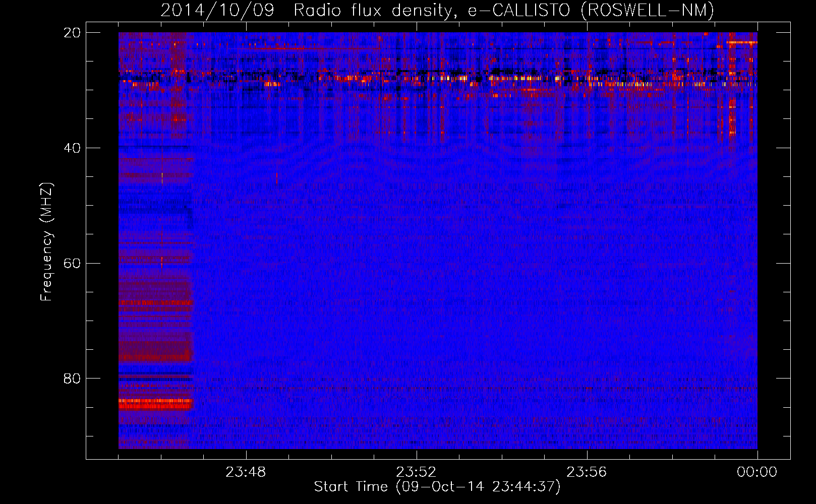Click the '20' frequency tick label
Viewport: 816px width, 504px height.
[x=72, y=33]
